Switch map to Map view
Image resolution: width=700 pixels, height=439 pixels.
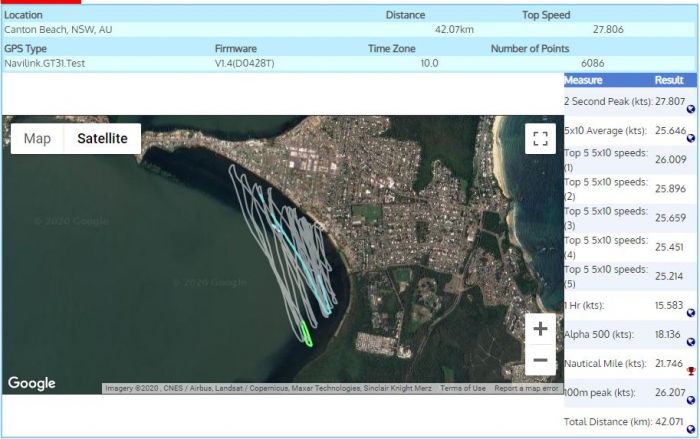(x=37, y=139)
